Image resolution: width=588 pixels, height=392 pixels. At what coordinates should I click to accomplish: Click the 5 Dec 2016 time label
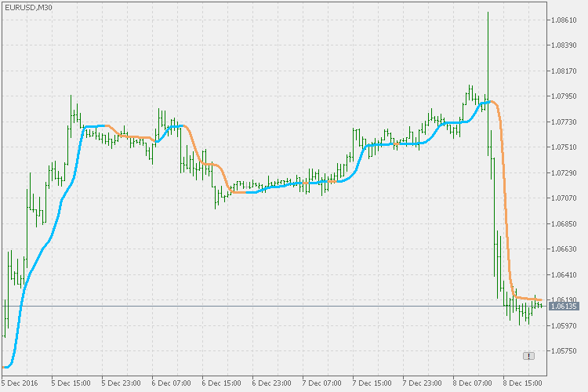[20, 383]
